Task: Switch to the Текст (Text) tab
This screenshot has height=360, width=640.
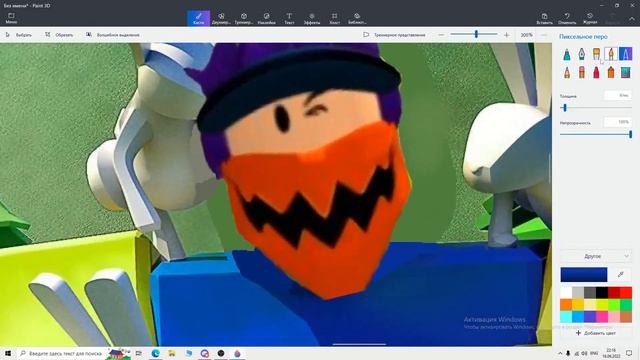Action: coord(289,18)
